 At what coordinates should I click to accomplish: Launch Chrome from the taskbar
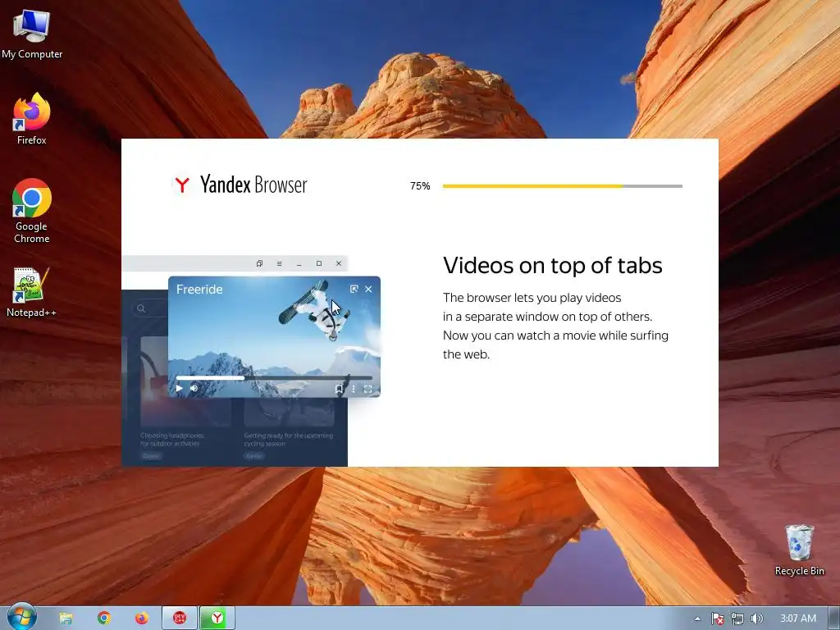pyautogui.click(x=104, y=619)
